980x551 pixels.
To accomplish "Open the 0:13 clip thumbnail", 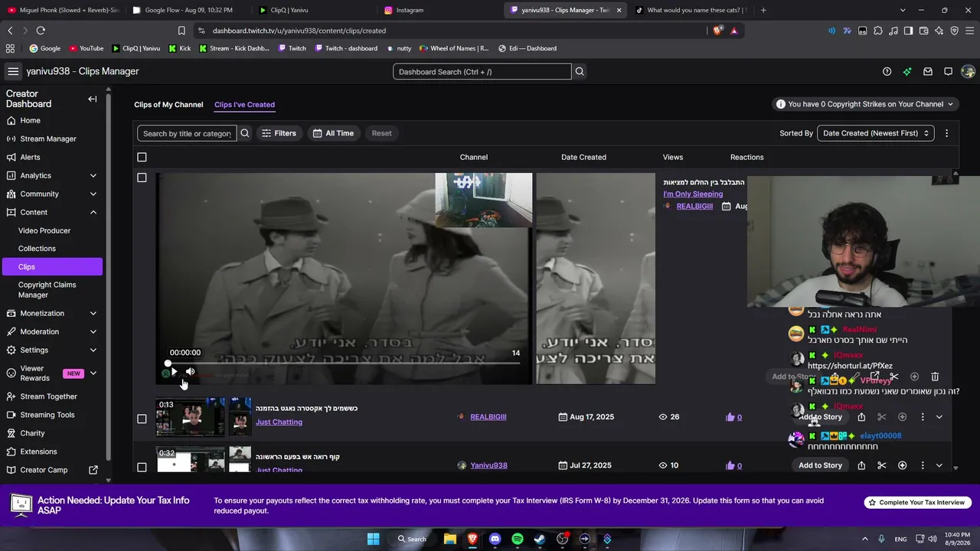I will pos(191,417).
